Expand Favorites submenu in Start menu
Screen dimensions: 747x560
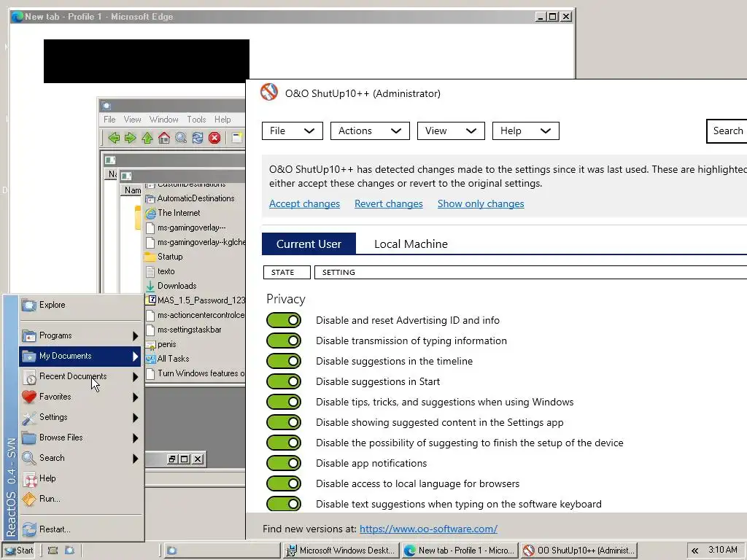[81, 397]
